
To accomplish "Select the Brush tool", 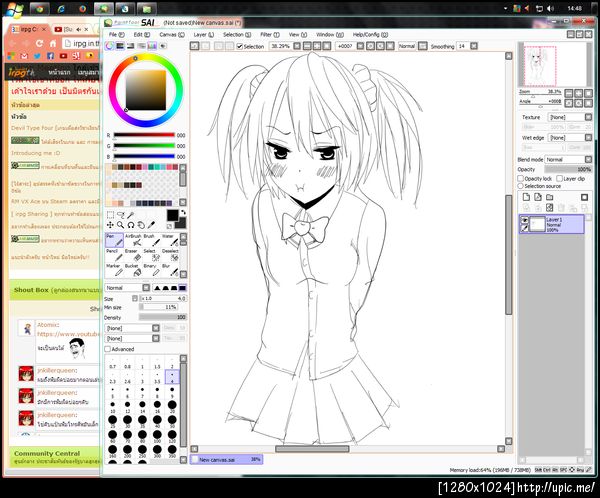I will (x=152, y=240).
